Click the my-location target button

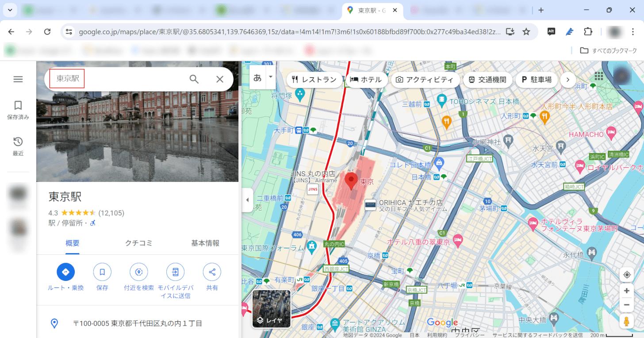point(626,275)
